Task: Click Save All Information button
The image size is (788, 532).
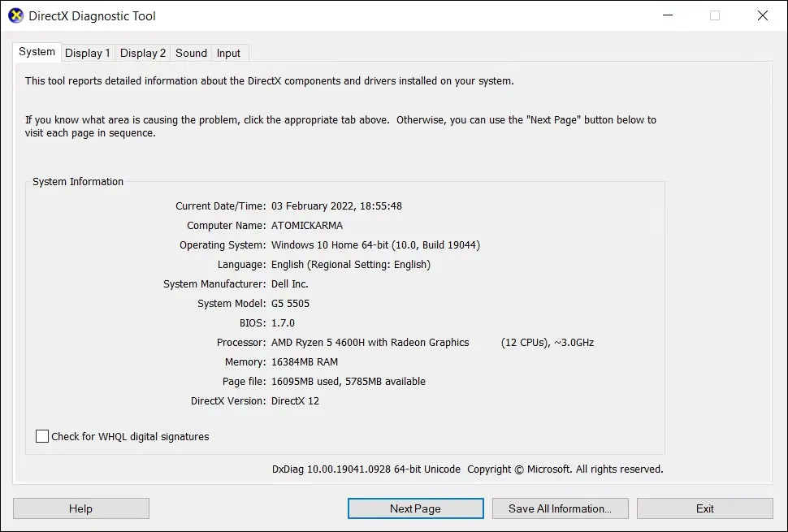Action: point(561,508)
